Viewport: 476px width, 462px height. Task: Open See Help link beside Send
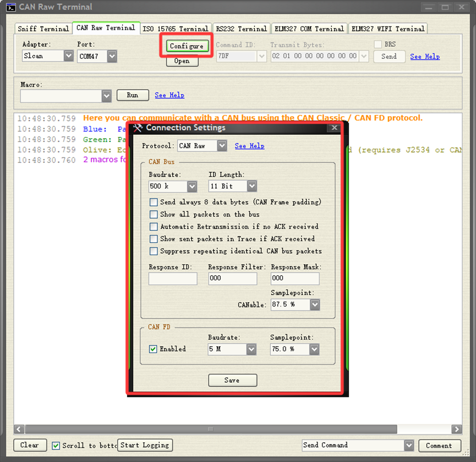click(425, 57)
